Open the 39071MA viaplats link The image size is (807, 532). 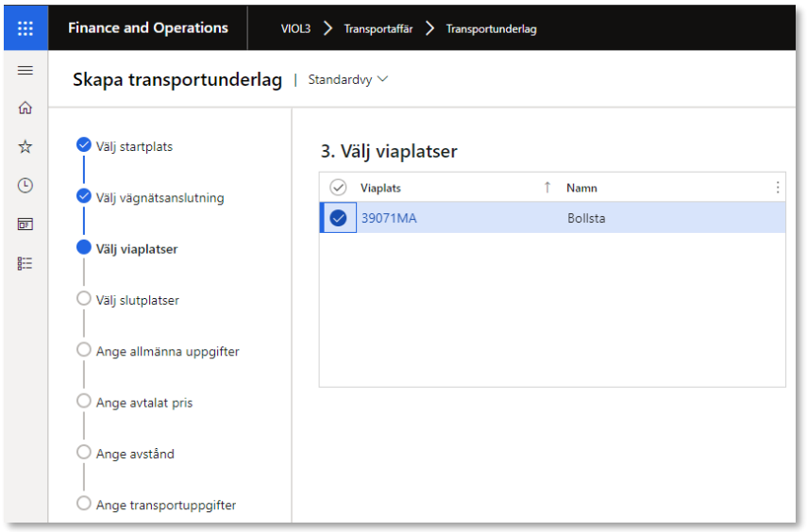(389, 218)
